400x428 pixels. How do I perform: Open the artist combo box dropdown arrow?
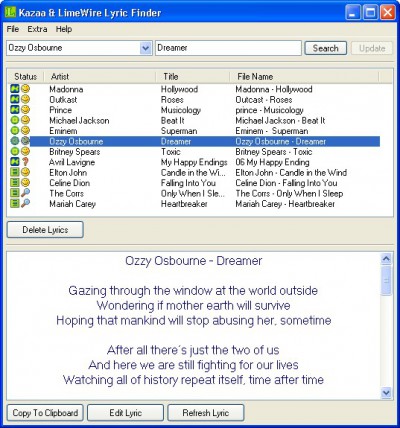coord(146,48)
